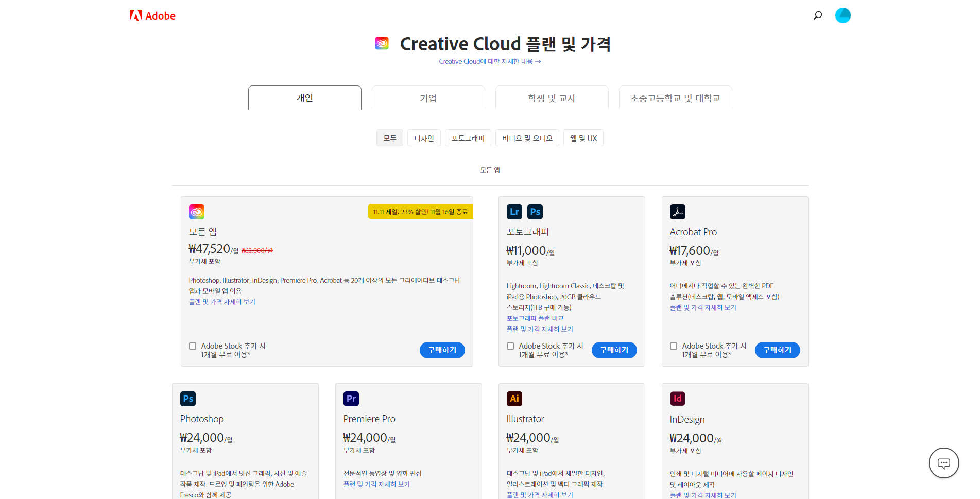Click the Creative Cloud logo beside page title
The width and height of the screenshot is (980, 499).
[x=382, y=43]
